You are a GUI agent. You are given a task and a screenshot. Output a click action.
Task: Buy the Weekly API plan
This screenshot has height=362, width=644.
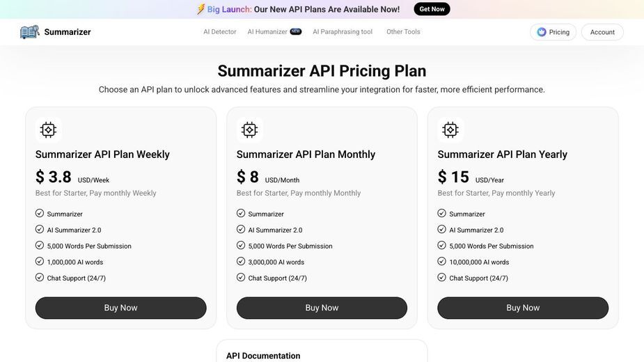coord(120,308)
